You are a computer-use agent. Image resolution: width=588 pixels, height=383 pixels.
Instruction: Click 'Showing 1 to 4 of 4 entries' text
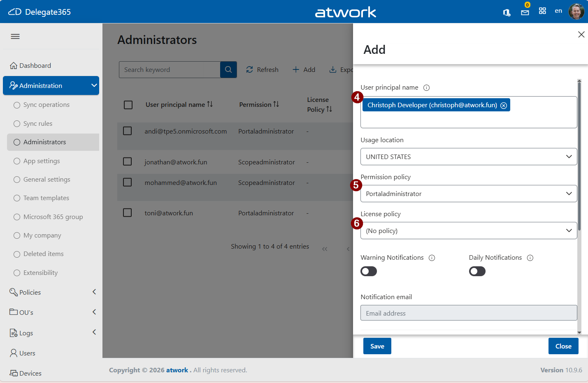pos(270,247)
